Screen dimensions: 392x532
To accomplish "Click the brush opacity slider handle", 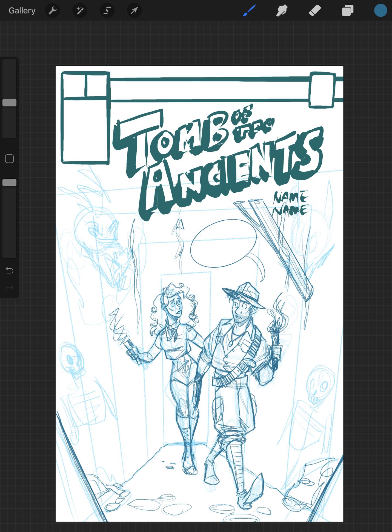I will [10, 183].
